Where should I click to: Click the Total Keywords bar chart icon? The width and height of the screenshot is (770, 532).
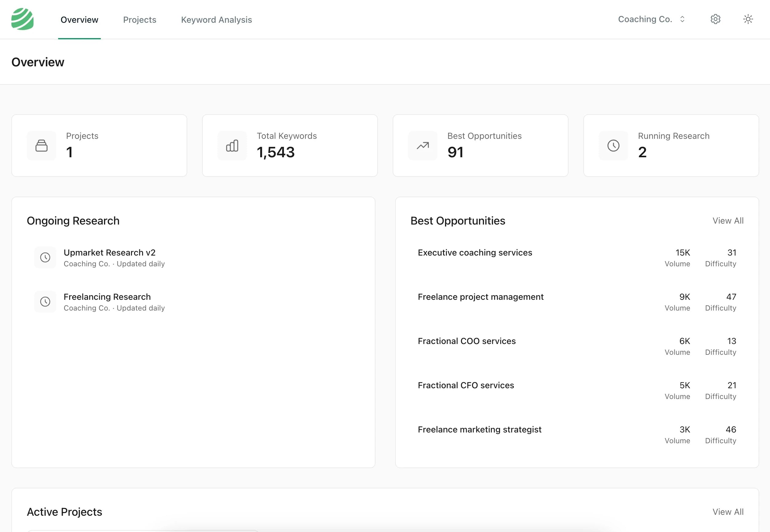pyautogui.click(x=232, y=146)
